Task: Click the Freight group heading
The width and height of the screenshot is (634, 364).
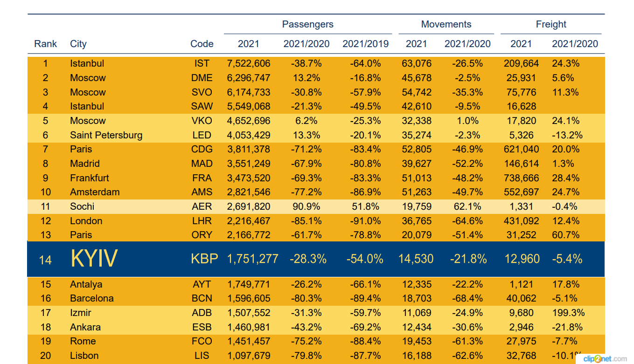Action: (551, 24)
